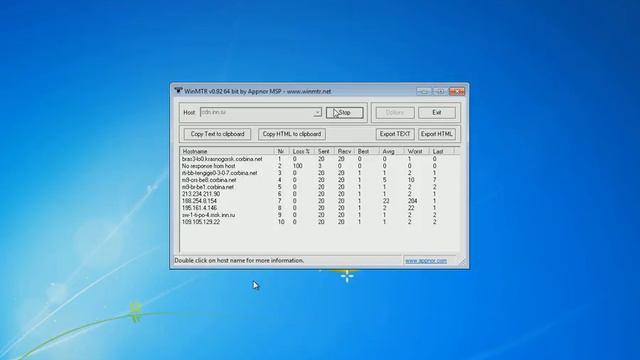The image size is (640, 360).
Task: Maximize the WinMTR window
Action: click(440, 91)
